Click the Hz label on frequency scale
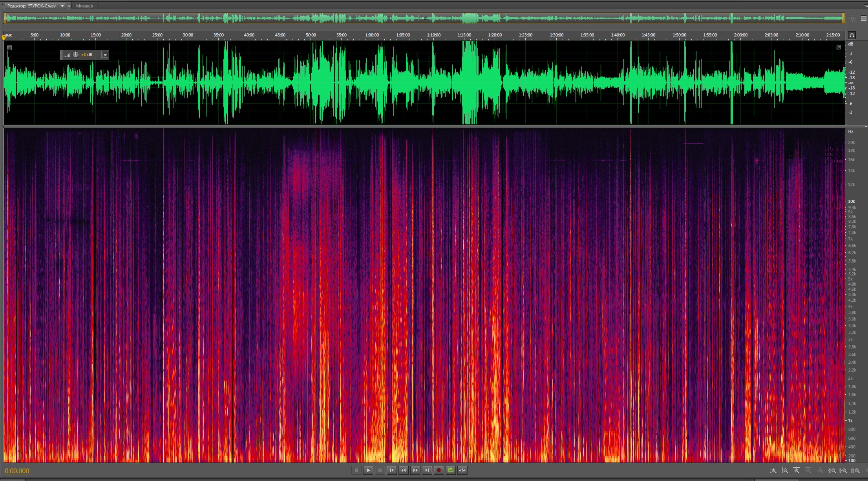 tap(851, 131)
